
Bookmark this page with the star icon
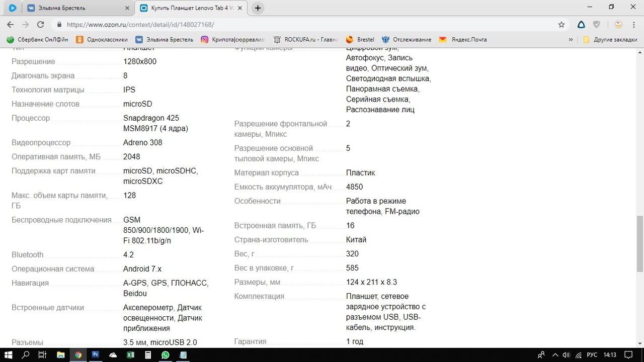click(561, 25)
